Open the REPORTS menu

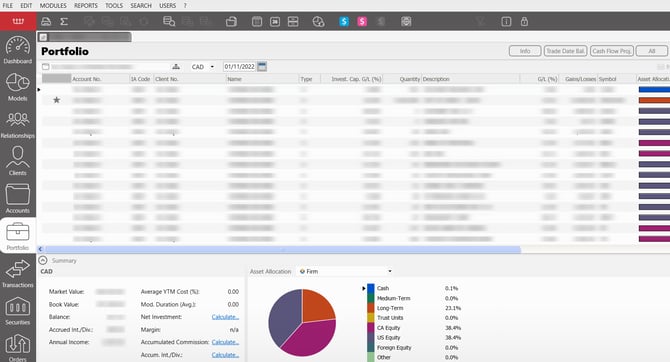coord(86,6)
